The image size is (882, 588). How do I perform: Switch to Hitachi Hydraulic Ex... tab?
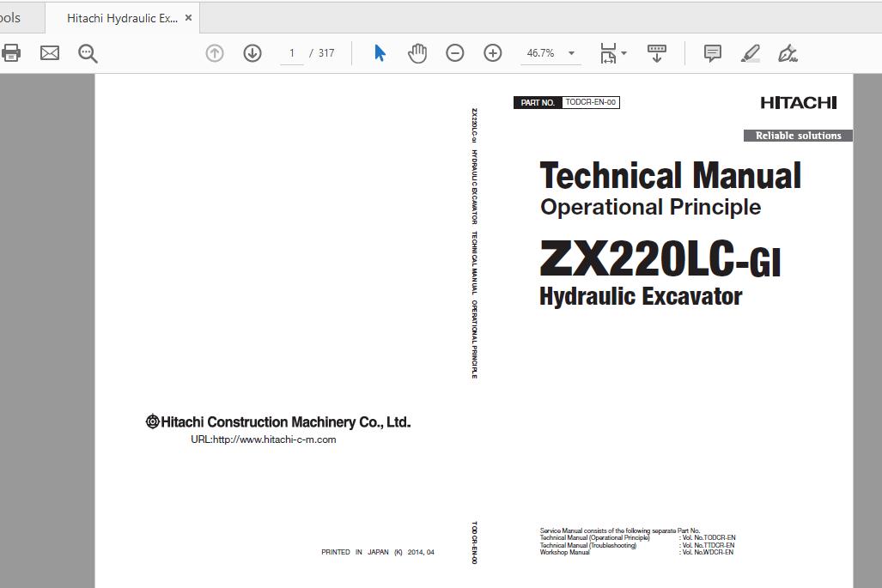click(122, 18)
